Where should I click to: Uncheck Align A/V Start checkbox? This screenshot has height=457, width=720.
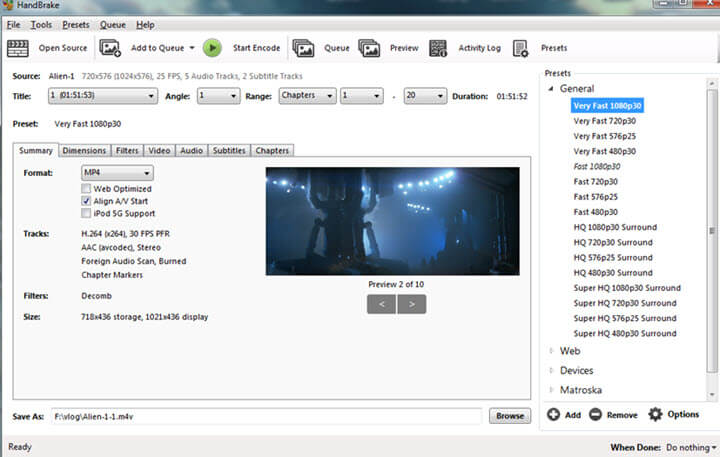pos(86,201)
